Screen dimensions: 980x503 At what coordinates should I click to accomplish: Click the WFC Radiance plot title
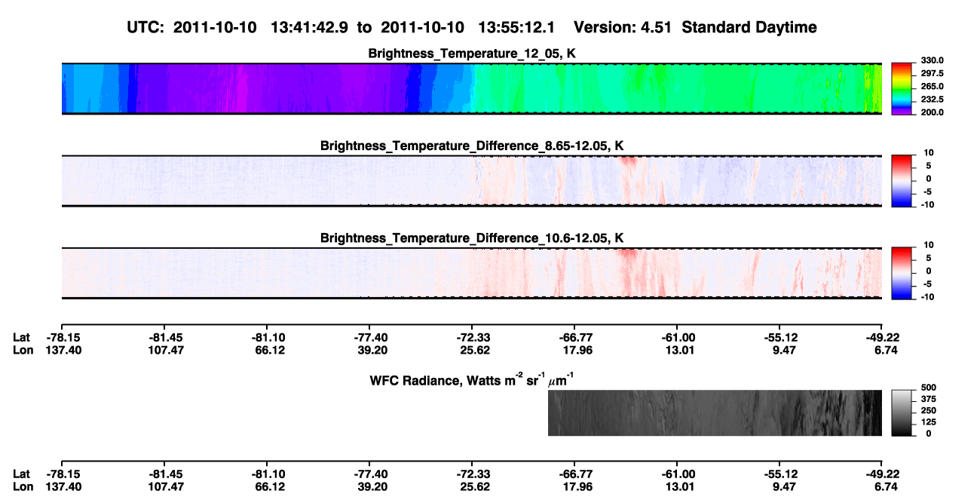click(472, 379)
